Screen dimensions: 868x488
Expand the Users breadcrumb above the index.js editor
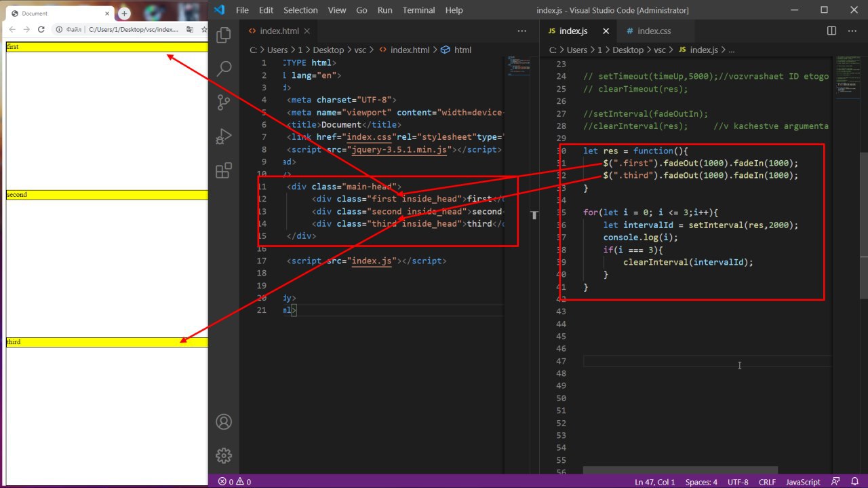point(577,50)
